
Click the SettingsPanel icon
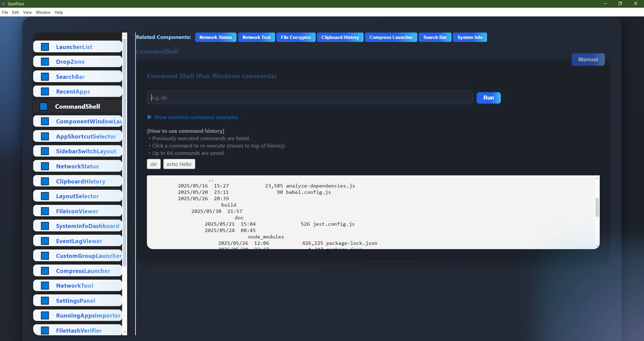(45, 300)
